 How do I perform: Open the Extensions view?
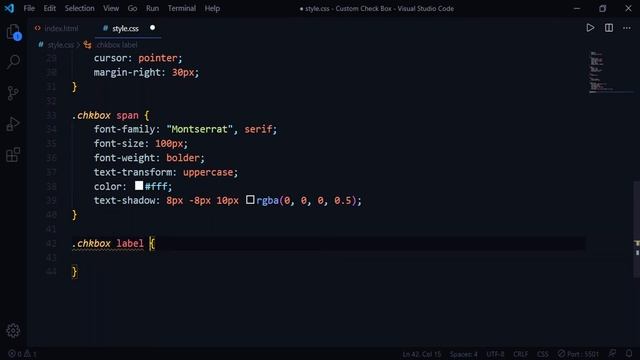(13, 155)
